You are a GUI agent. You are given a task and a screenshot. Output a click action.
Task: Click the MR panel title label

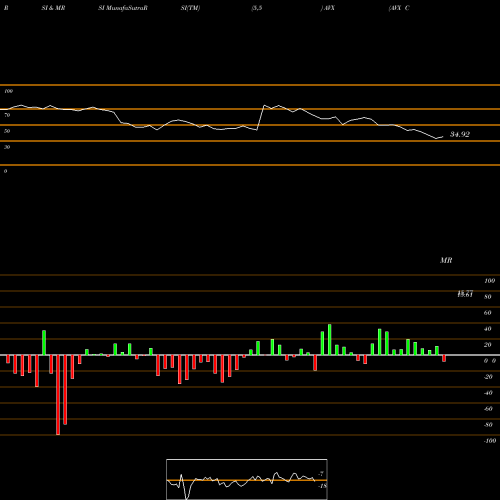(446, 260)
